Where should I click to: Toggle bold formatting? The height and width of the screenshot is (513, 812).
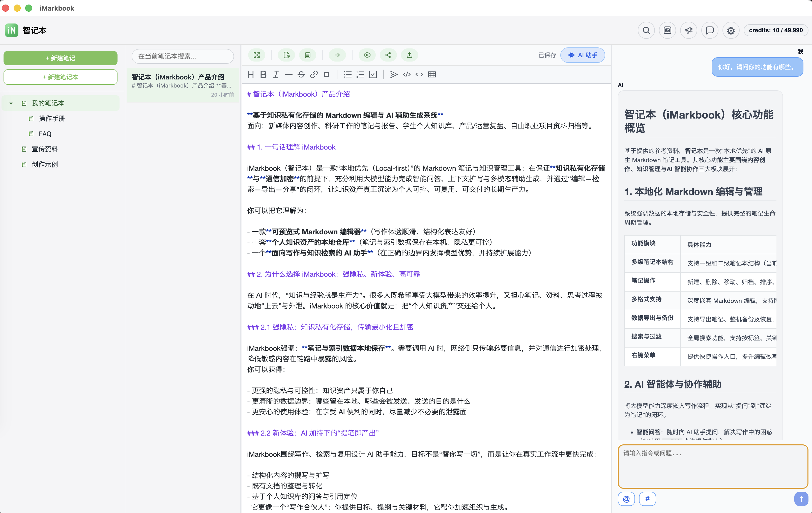coord(263,74)
